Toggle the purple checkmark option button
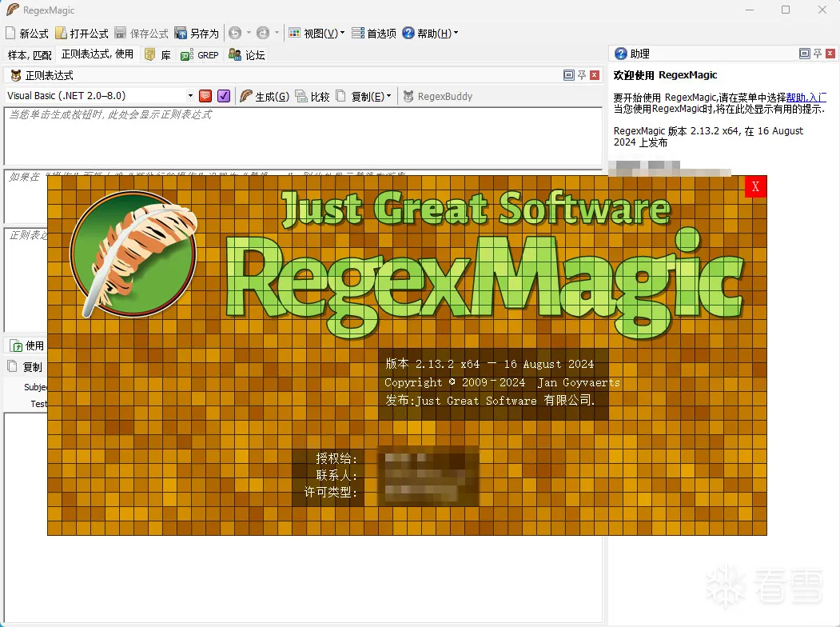This screenshot has width=840, height=627. pos(224,96)
